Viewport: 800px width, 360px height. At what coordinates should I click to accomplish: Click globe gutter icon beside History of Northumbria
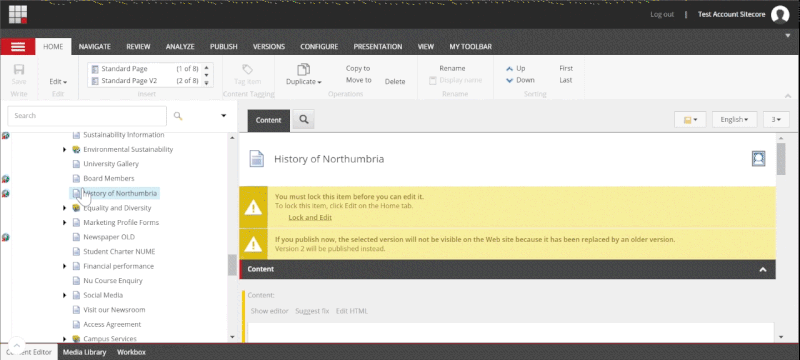(x=6, y=193)
